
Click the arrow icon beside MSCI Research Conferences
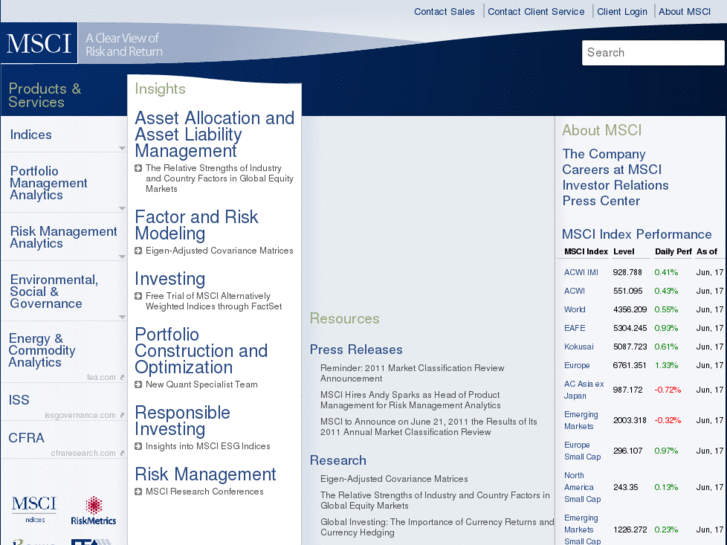point(138,492)
